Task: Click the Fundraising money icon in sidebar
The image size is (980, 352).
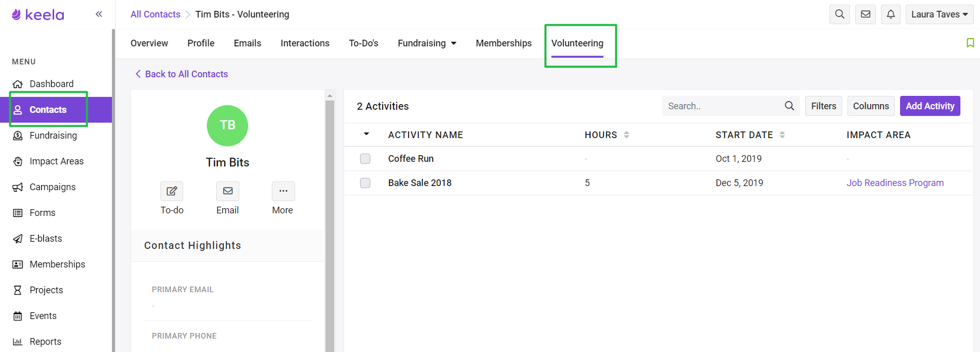Action: 18,136
